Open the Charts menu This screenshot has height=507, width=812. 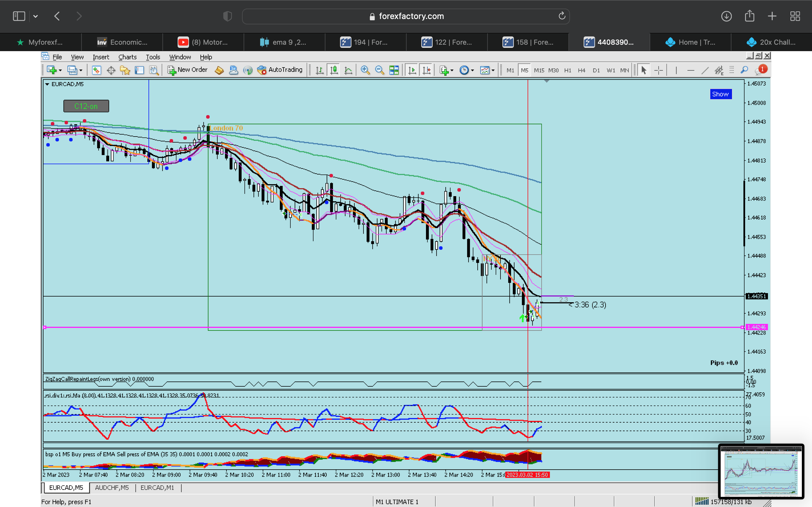point(127,57)
